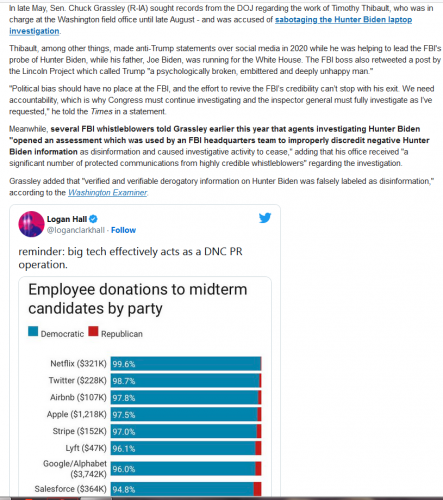Click the Airbnb 97.8% bar
Image resolution: width=443 pixels, height=500 pixels.
186,398
